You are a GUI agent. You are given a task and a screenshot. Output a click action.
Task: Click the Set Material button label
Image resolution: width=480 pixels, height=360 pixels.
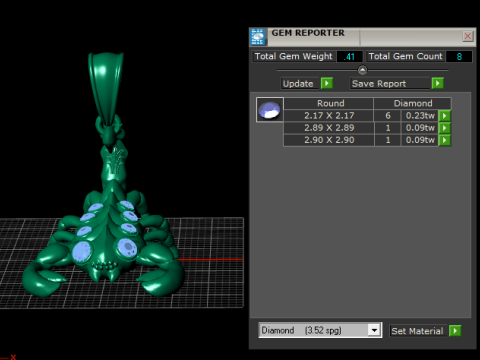tap(417, 331)
